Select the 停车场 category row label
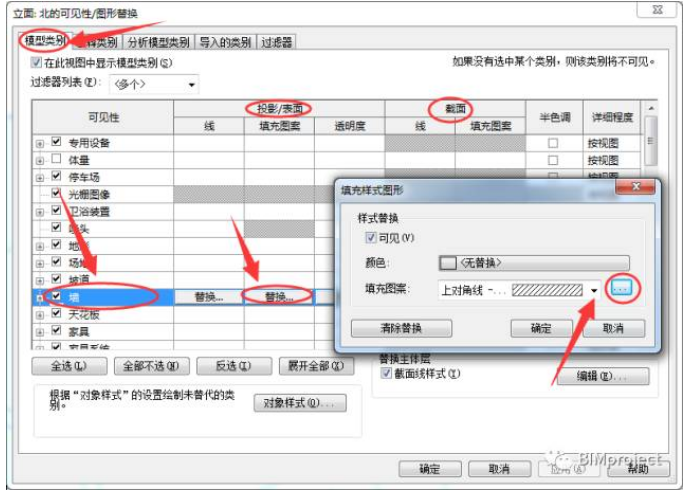Image resolution: width=690 pixels, height=494 pixels. (x=84, y=177)
